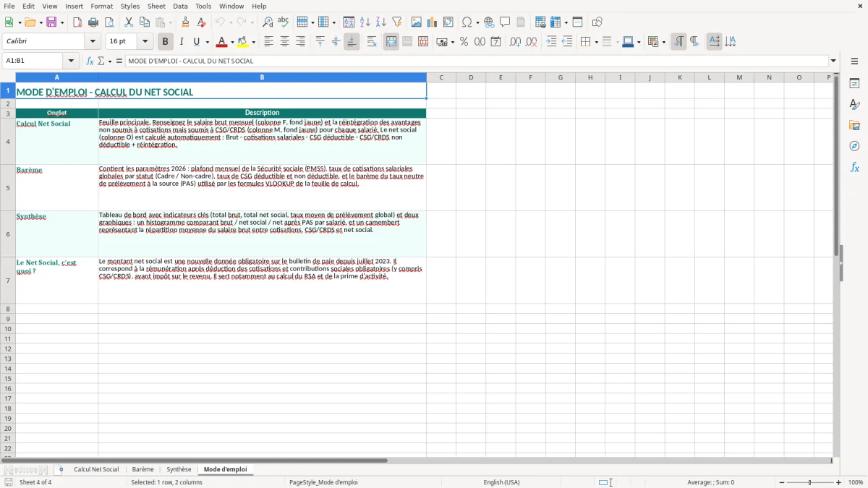Click the 100% zoom level in the status bar
The width and height of the screenshot is (868, 488).
(856, 482)
